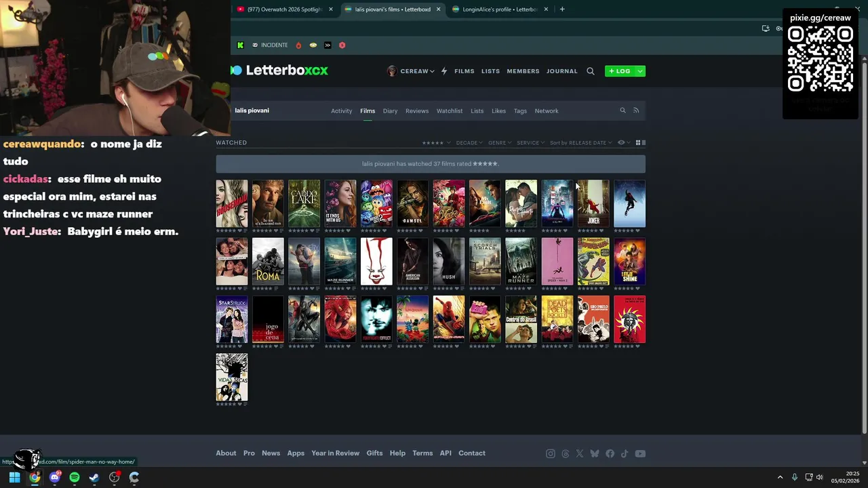
Task: Open the Reviews tab on the profile
Action: pyautogui.click(x=417, y=111)
